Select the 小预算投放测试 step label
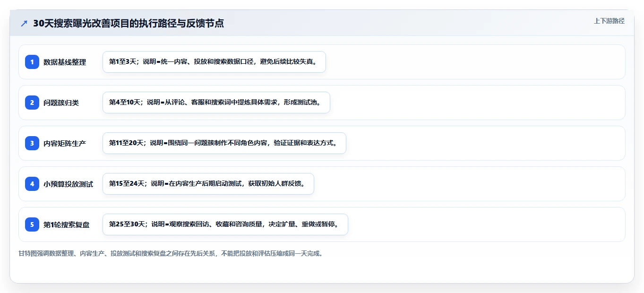The image size is (644, 293). [69, 184]
